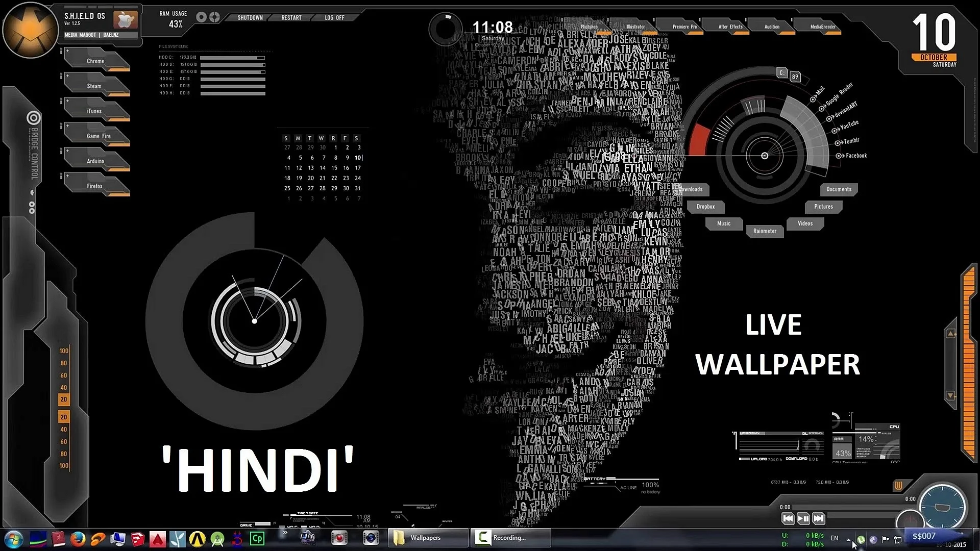
Task: Open Action Center flag tray icon
Action: (x=886, y=539)
